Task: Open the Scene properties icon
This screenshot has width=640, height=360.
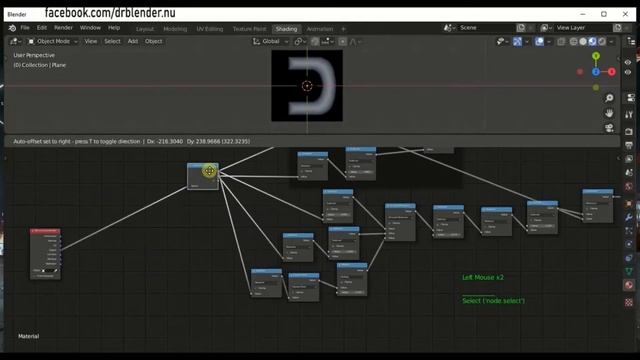Action: tap(629, 172)
